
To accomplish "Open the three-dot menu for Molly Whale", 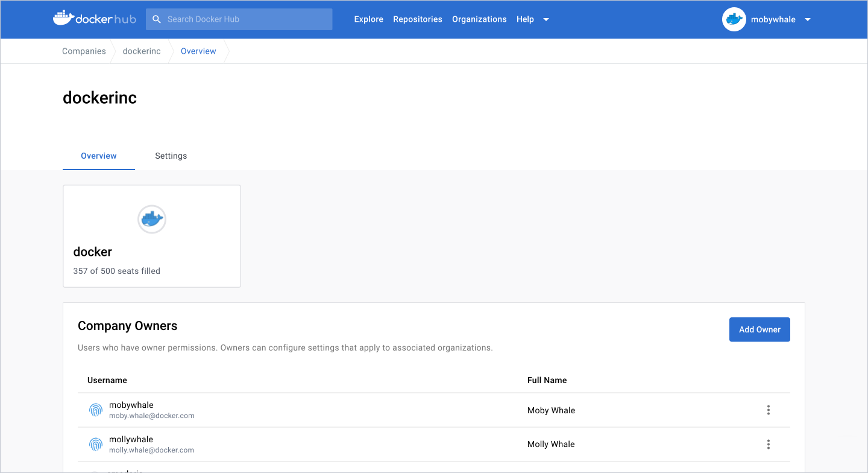I will [769, 445].
